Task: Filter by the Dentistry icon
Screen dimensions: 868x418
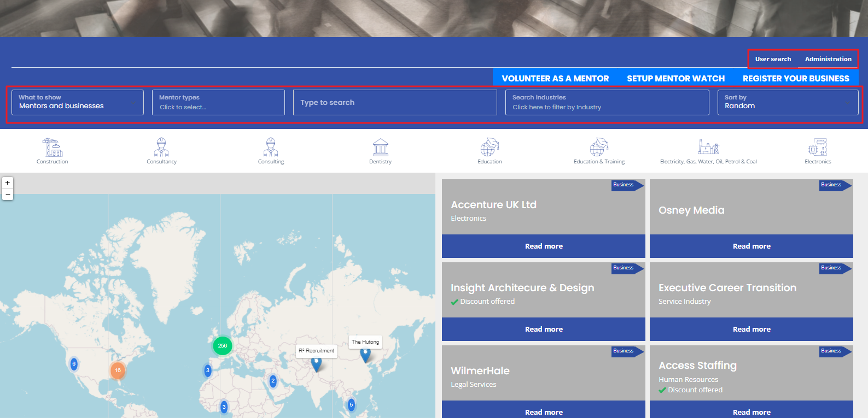Action: coord(380,148)
